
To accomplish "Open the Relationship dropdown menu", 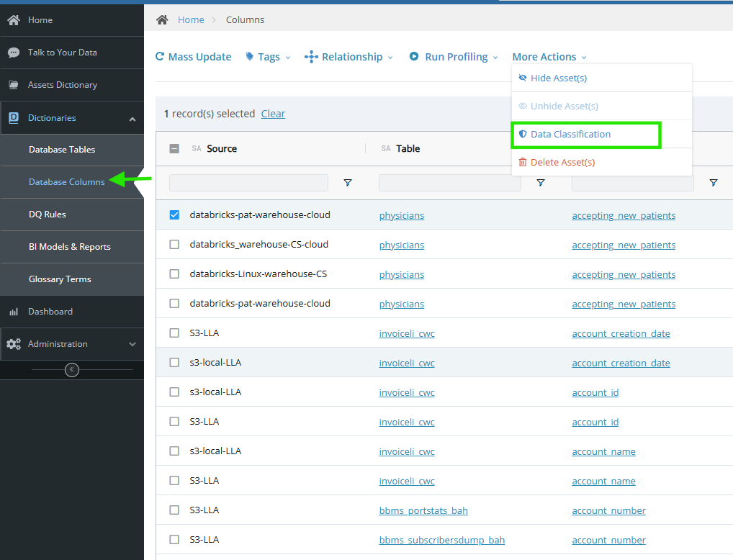I will click(x=349, y=57).
